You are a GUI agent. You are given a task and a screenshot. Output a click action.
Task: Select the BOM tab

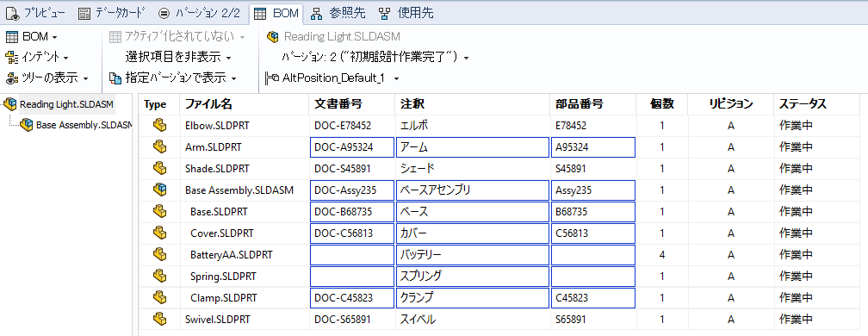[x=276, y=13]
